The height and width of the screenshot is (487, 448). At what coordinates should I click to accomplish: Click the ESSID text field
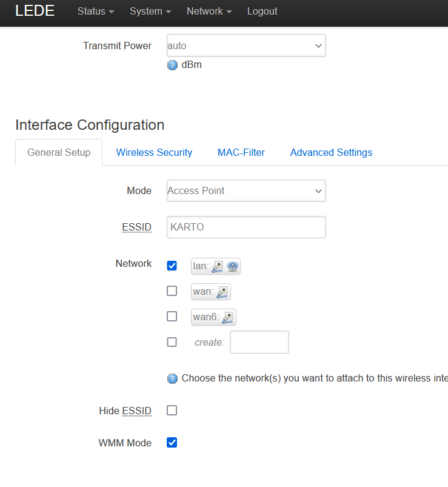pos(246,227)
